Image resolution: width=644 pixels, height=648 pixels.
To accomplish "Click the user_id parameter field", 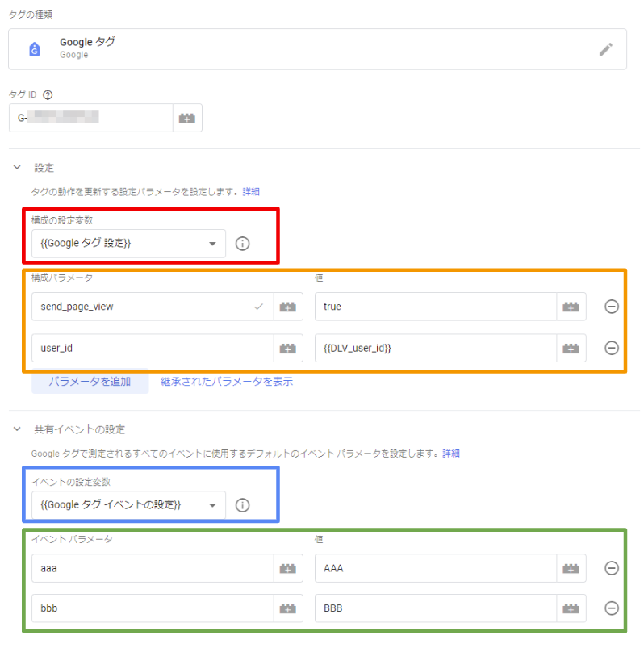I will coord(153,348).
